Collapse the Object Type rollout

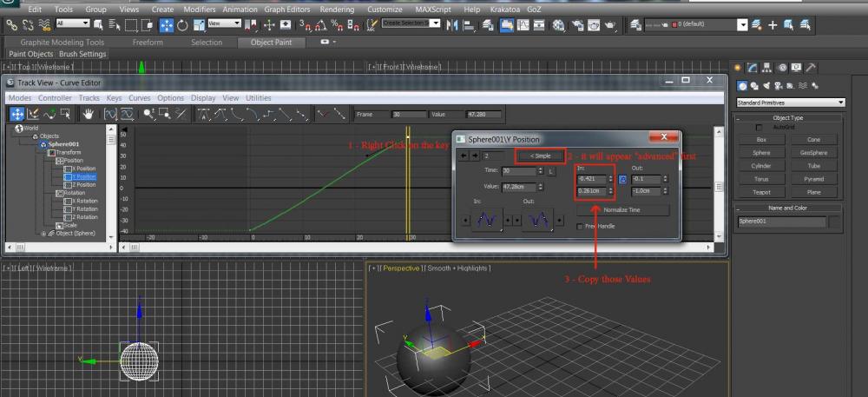[788, 118]
